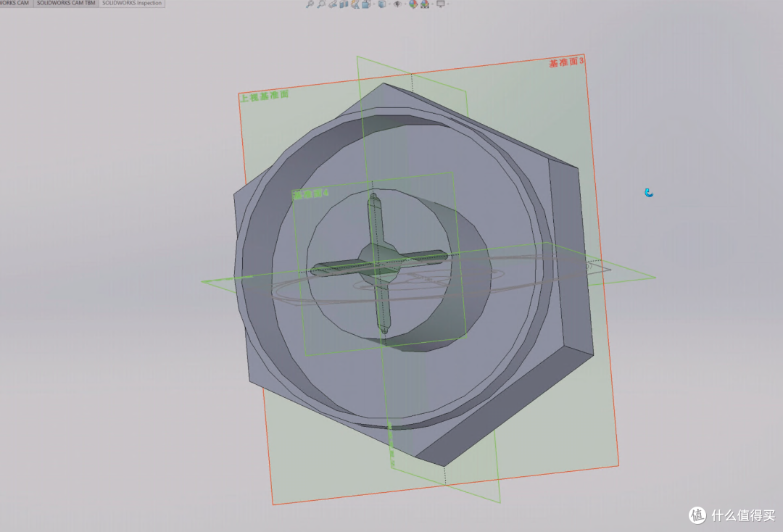This screenshot has width=783, height=532.
Task: Click the Apply Scene icon
Action: 425,4
